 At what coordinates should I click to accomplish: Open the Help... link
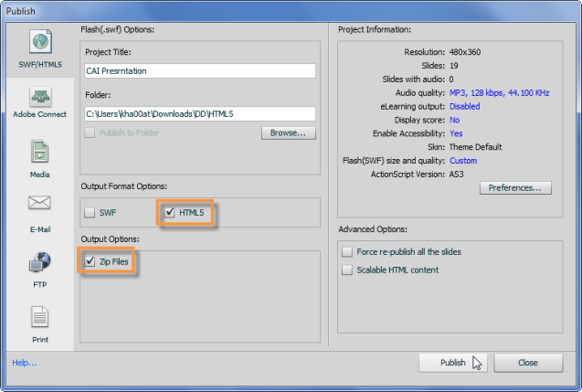coord(25,363)
